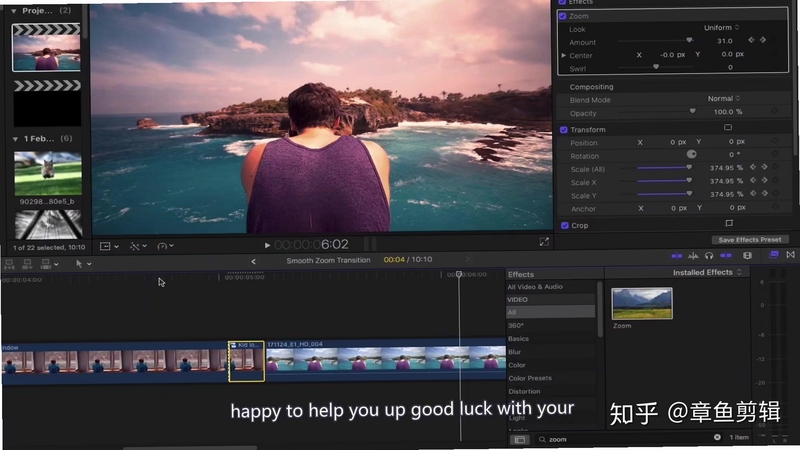Toggle skimming icon in timeline toolbar
800x450 pixels.
[x=677, y=256]
